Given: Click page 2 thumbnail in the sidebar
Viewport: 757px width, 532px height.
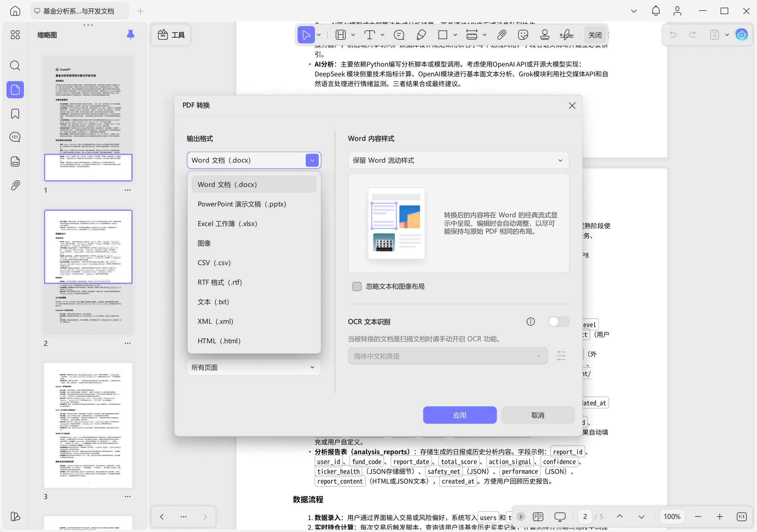Looking at the screenshot, I should point(88,271).
